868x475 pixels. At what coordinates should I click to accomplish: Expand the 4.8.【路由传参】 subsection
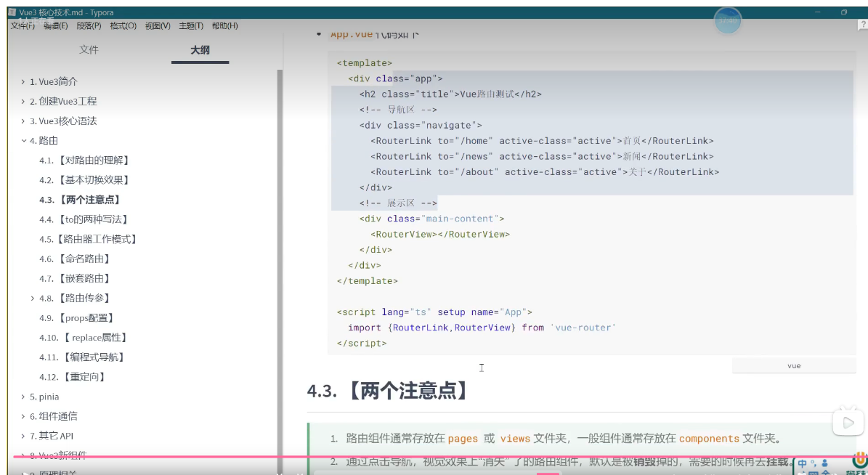[x=33, y=299]
